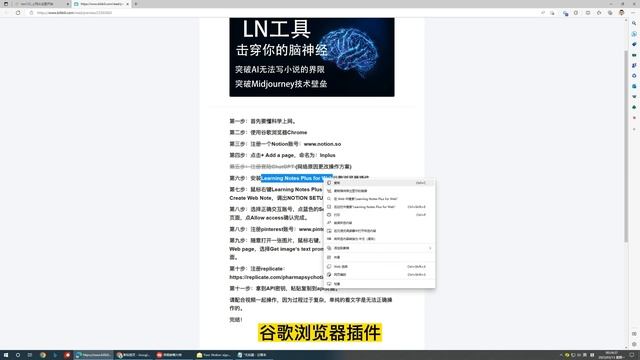Click the red recorder taskbar icon
Screen dimensions: 640x360
point(67,355)
